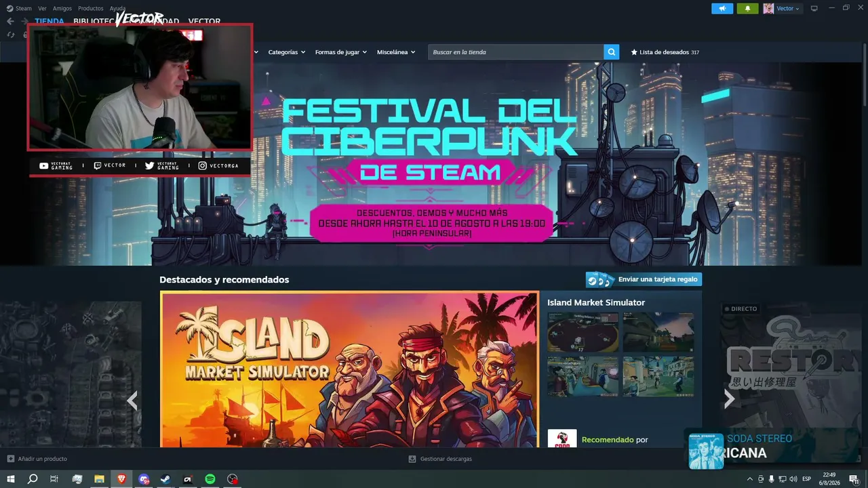
Task: Open Lista de deseados wishlist
Action: click(x=665, y=52)
